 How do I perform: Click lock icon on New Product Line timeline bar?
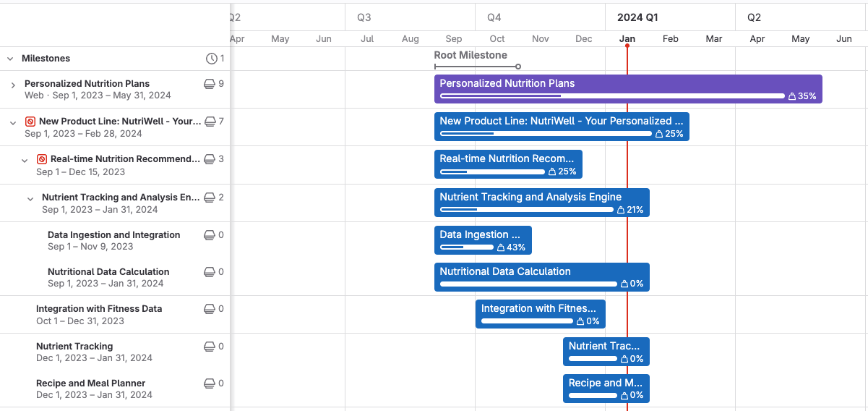(x=659, y=134)
